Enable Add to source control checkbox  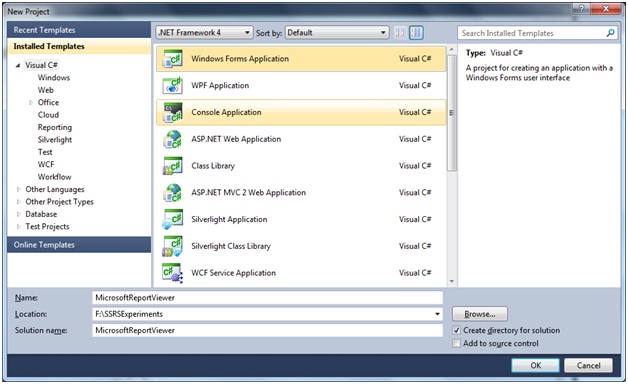point(456,343)
